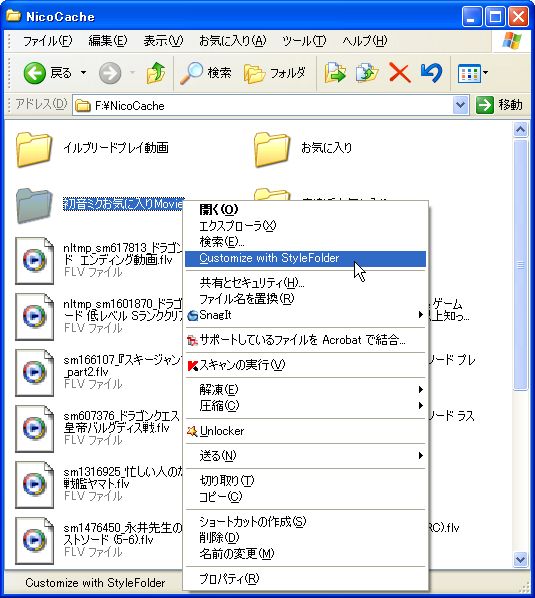Click the green 移動 Go button

click(500, 105)
